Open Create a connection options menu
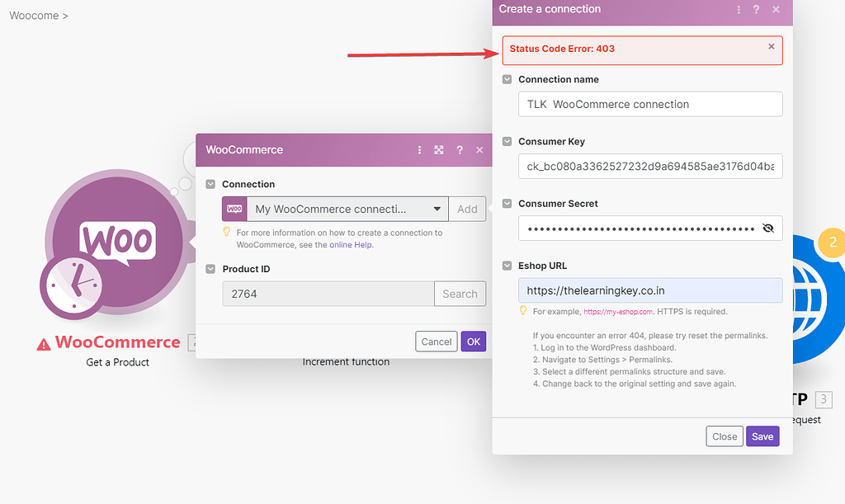845x504 pixels. coord(739,10)
